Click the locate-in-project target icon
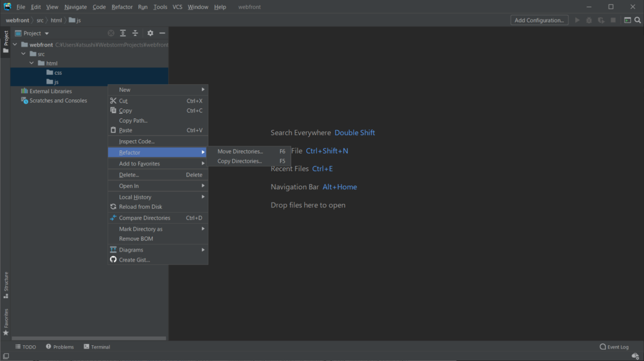Image resolution: width=644 pixels, height=361 pixels. [111, 33]
